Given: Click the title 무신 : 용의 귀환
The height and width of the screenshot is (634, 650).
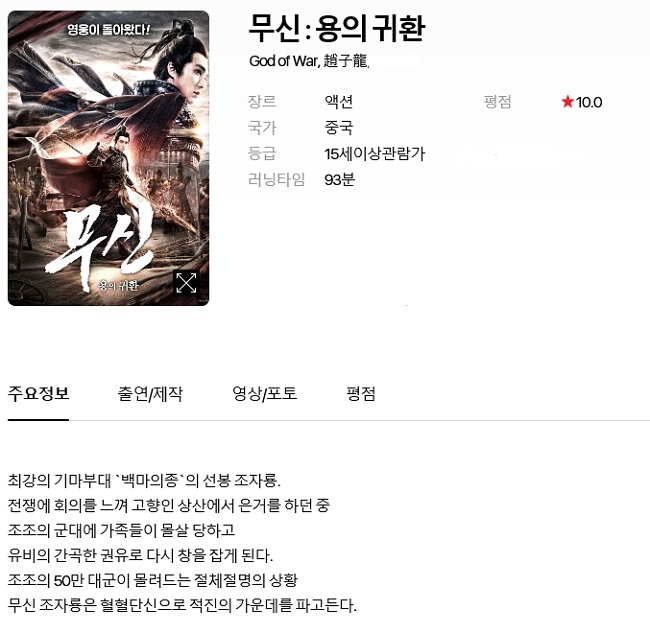Looking at the screenshot, I should coord(337,28).
